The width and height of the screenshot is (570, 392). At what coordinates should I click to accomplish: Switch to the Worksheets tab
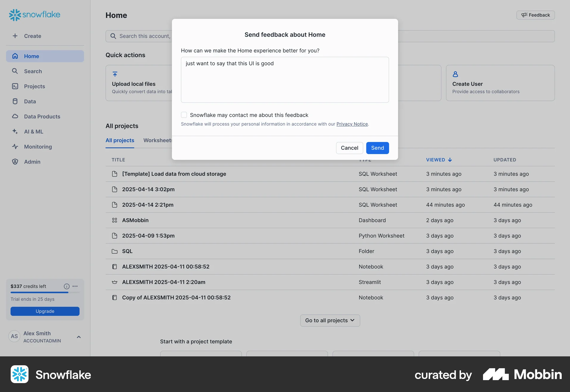(x=158, y=140)
